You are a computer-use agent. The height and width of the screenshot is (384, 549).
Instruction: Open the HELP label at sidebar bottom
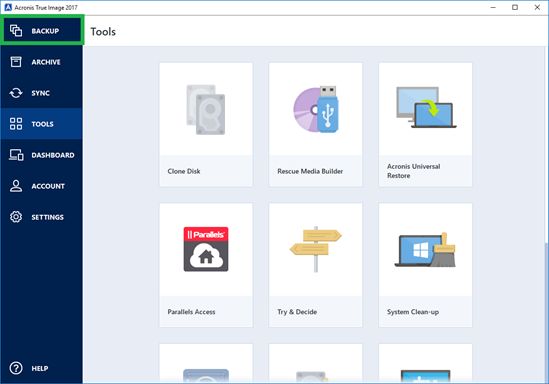40,368
